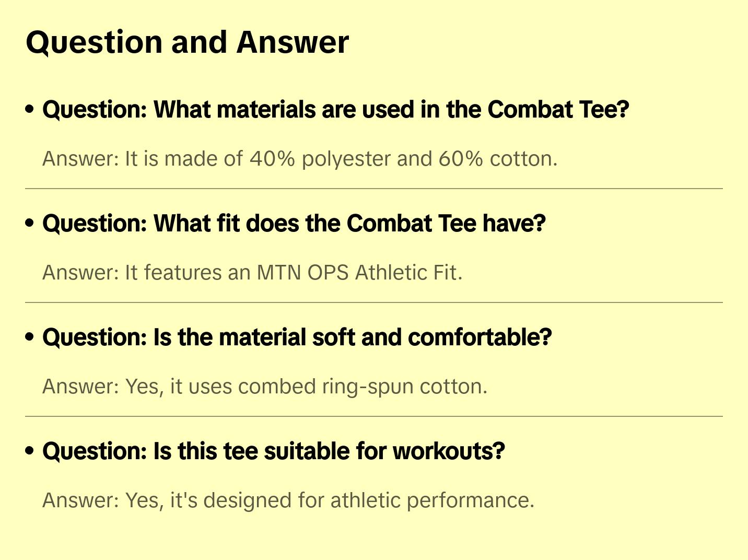This screenshot has height=560, width=748.
Task: Click the divider line below the materials answer
Action: [x=373, y=189]
